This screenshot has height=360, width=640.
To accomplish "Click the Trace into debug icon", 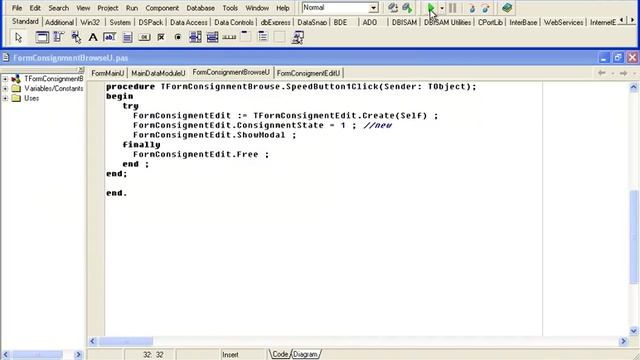I will coord(472,8).
